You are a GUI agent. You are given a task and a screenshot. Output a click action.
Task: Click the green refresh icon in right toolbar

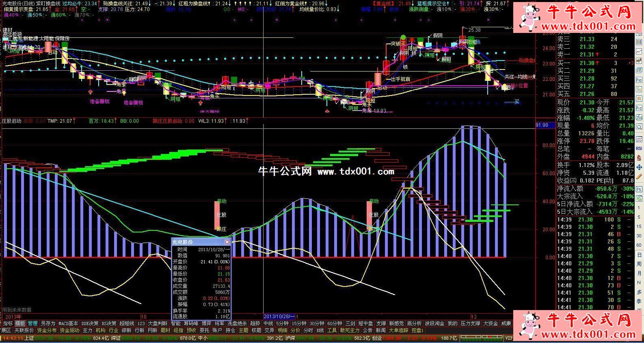[x=639, y=199]
